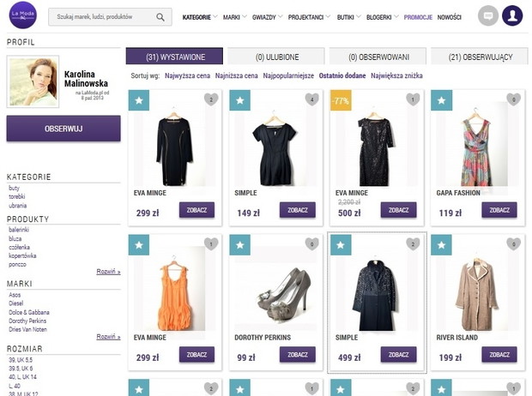
Task: Filter by buty category
Action: tap(14, 188)
